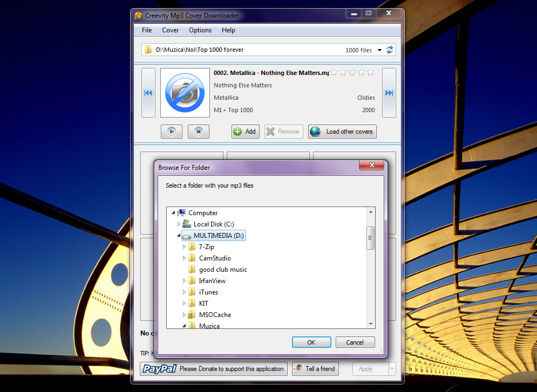The width and height of the screenshot is (537, 392).
Task: Click the disabled Remove button
Action: pos(283,132)
